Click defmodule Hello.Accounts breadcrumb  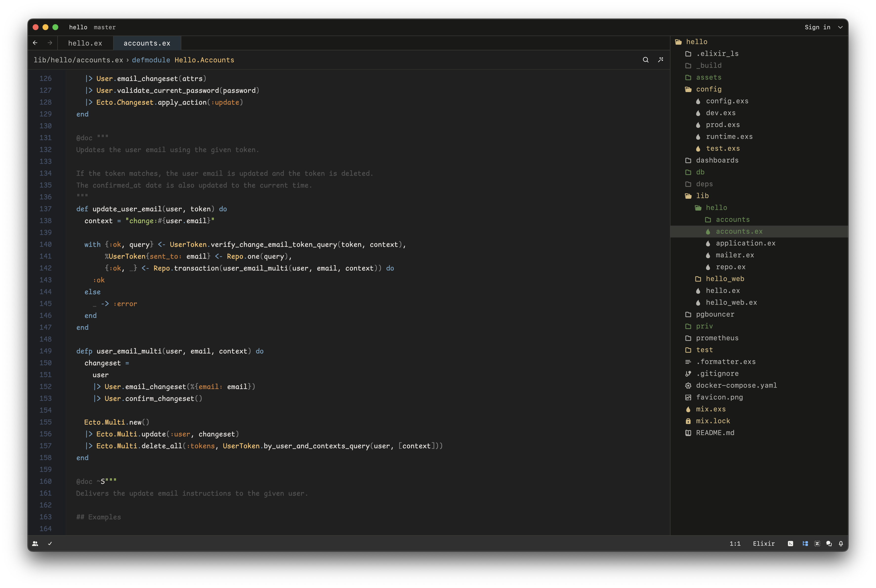pyautogui.click(x=183, y=60)
